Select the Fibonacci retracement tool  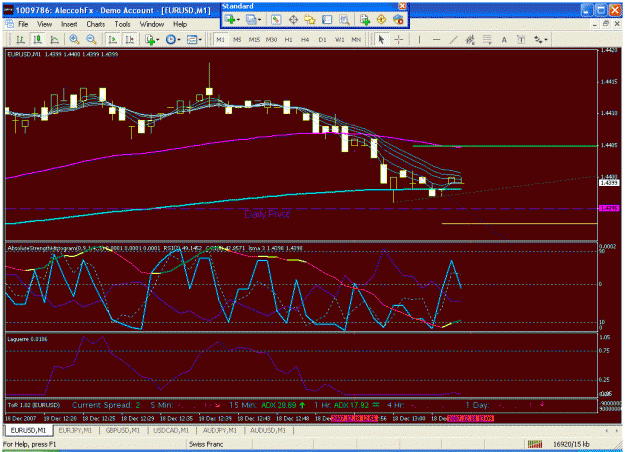click(487, 39)
